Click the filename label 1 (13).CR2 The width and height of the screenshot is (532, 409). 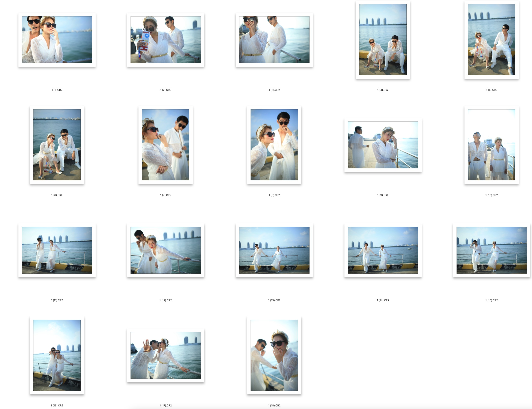click(x=274, y=300)
